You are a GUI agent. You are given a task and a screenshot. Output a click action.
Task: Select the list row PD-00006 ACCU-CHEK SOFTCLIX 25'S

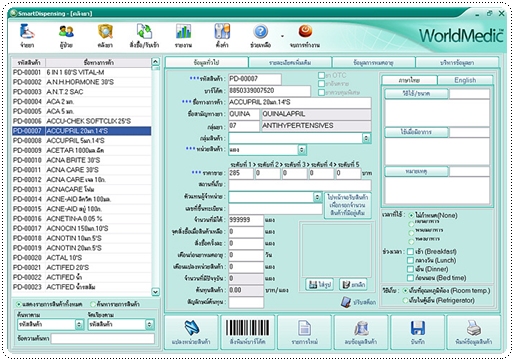tap(82, 121)
